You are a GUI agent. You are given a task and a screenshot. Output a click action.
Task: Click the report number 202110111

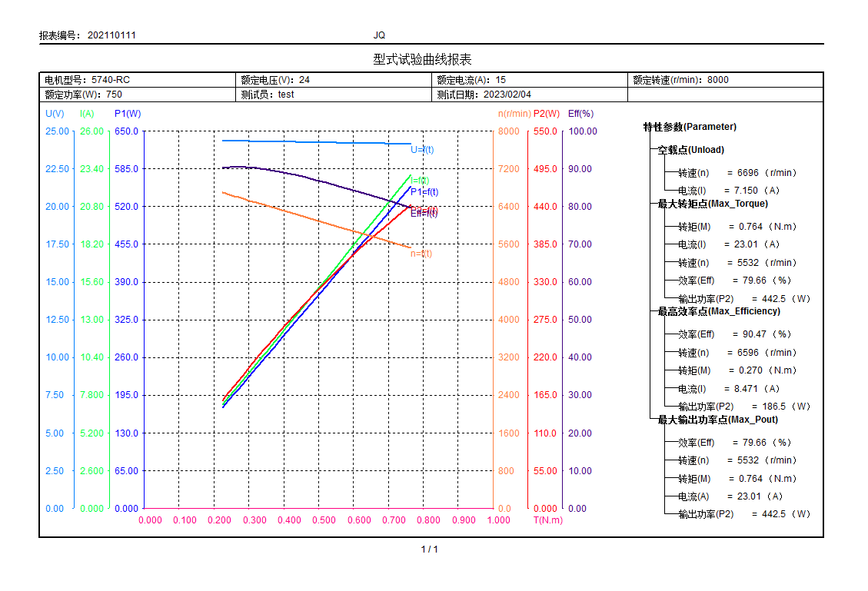(x=111, y=35)
